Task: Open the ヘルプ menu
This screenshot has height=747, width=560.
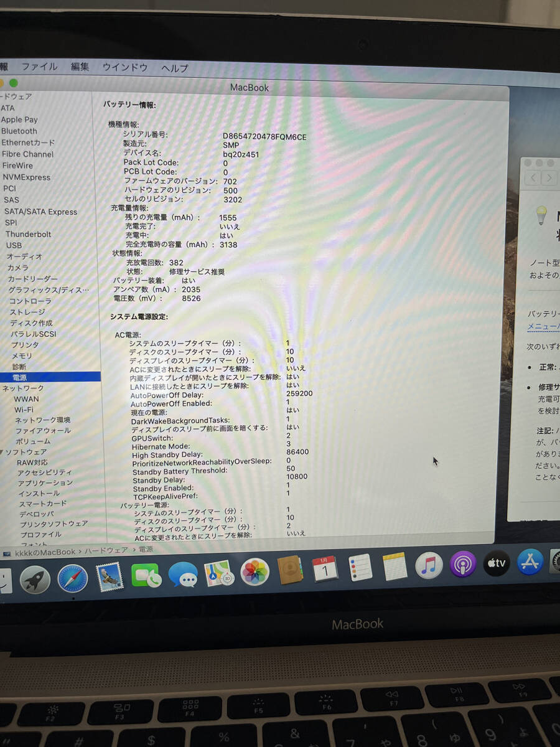Action: click(174, 68)
